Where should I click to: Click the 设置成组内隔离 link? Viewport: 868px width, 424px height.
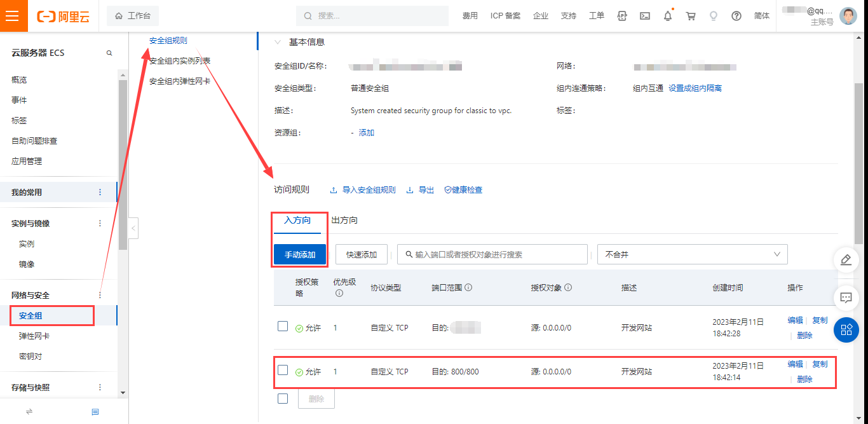695,88
